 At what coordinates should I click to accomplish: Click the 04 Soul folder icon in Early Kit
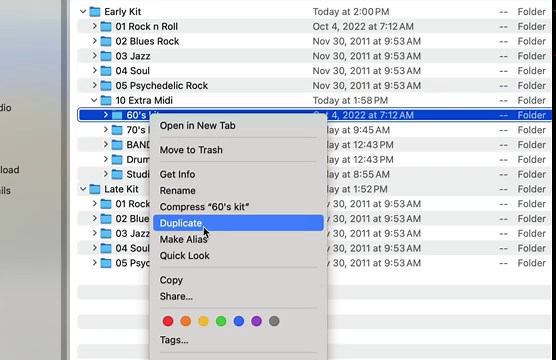tap(106, 71)
